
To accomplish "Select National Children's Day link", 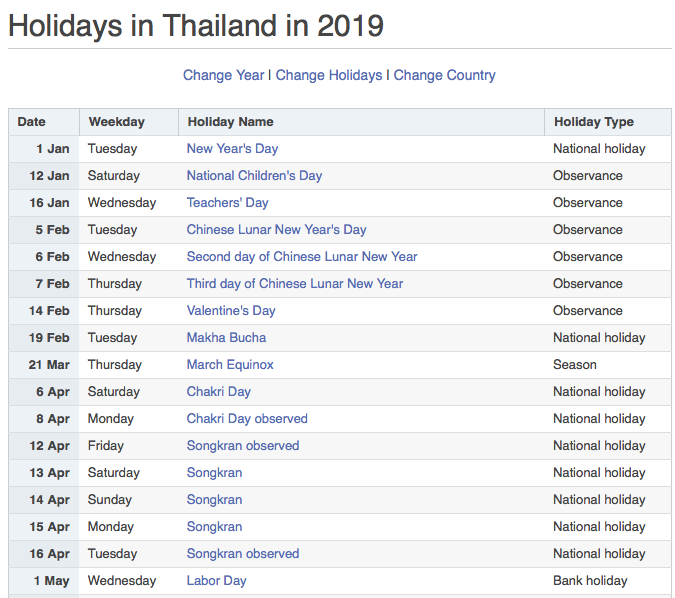I will coord(254,176).
